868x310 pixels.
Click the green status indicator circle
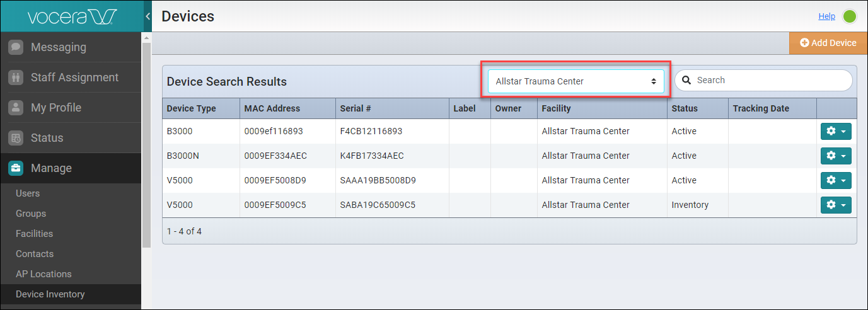coord(850,16)
